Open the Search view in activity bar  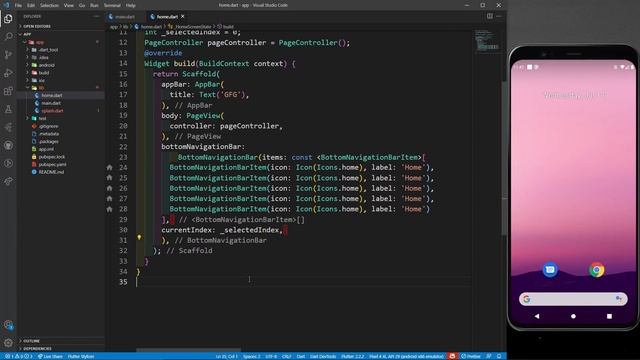tap(8, 37)
